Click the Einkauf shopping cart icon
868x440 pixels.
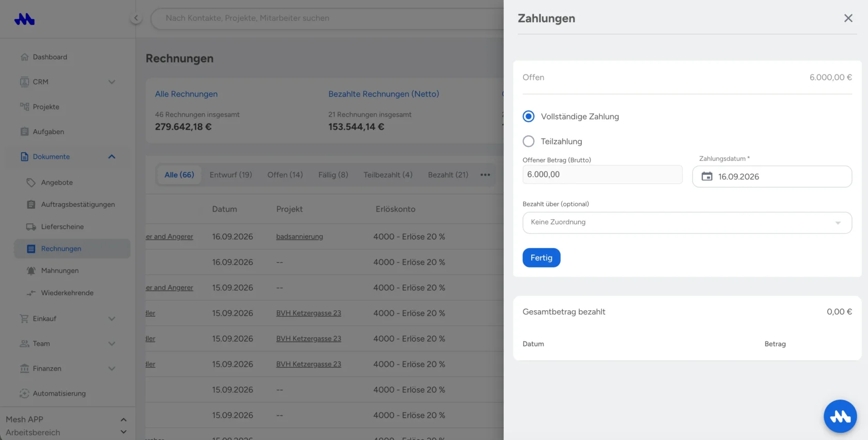pos(24,318)
